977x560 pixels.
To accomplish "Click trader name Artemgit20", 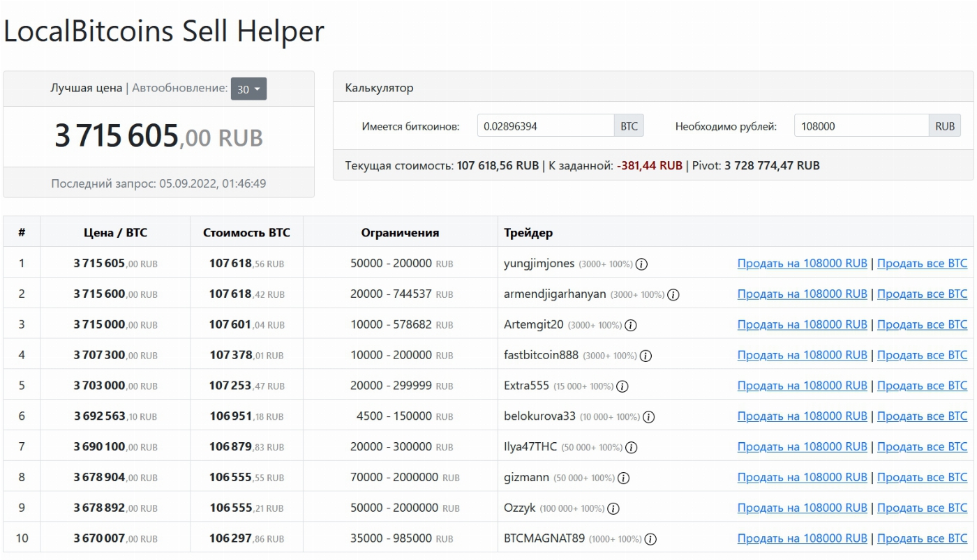I will (534, 324).
